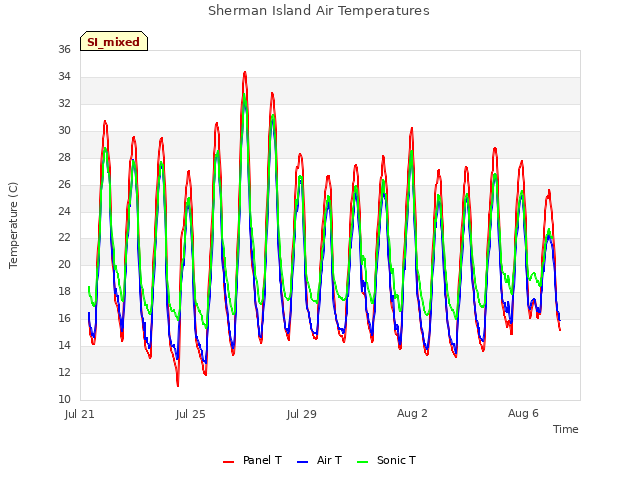Click the lowest Panel T trough near 11
640x480 pixels.
178,385
